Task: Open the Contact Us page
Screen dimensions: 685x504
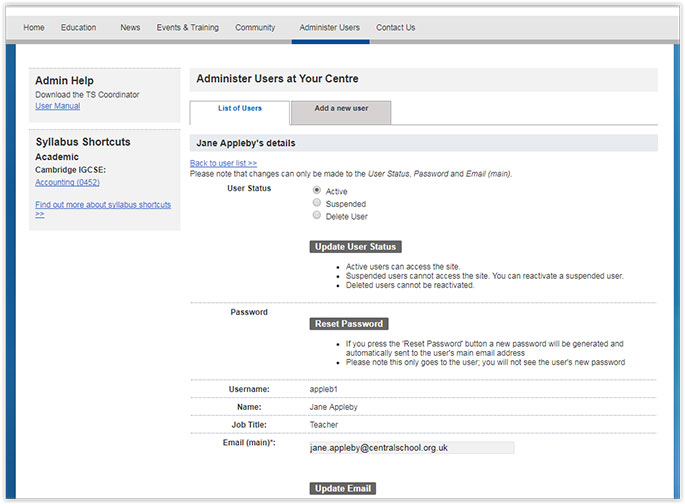Action: point(396,28)
